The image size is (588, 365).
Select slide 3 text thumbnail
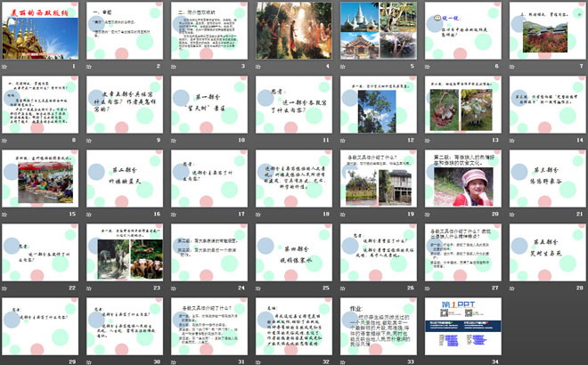(209, 31)
